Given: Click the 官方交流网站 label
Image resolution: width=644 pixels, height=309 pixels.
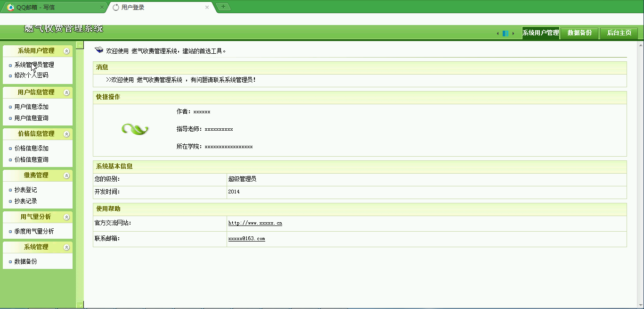Looking at the screenshot, I should tap(113, 223).
